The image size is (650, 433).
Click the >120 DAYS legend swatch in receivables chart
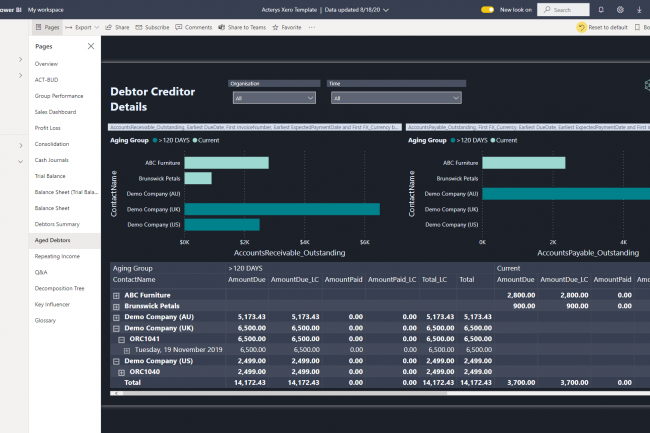coord(155,140)
